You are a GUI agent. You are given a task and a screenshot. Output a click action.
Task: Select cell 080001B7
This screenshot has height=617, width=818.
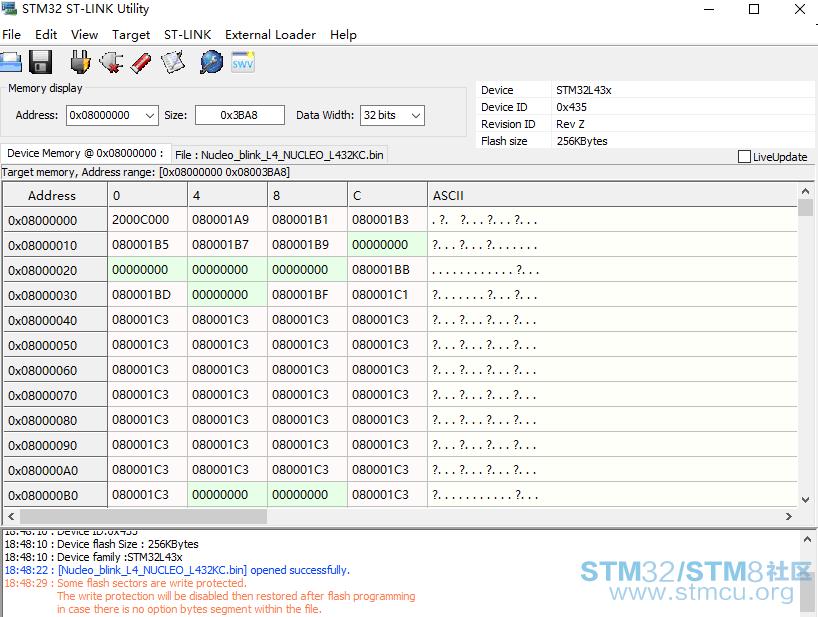(227, 245)
